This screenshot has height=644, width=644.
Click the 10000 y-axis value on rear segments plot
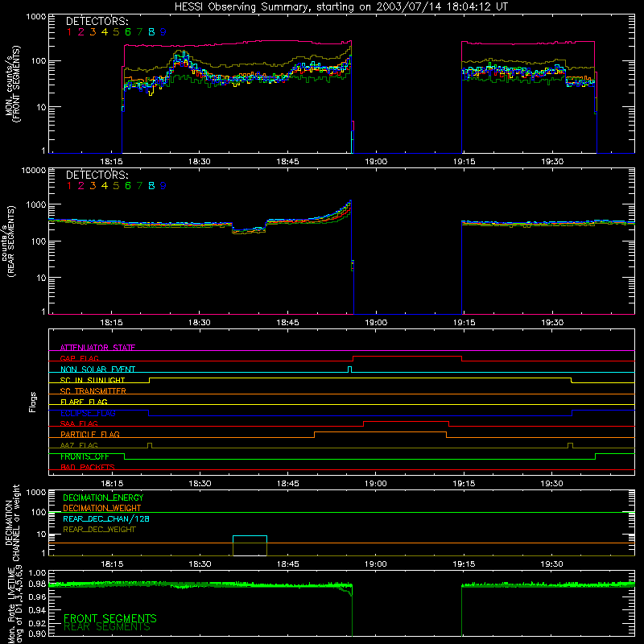coord(34,170)
